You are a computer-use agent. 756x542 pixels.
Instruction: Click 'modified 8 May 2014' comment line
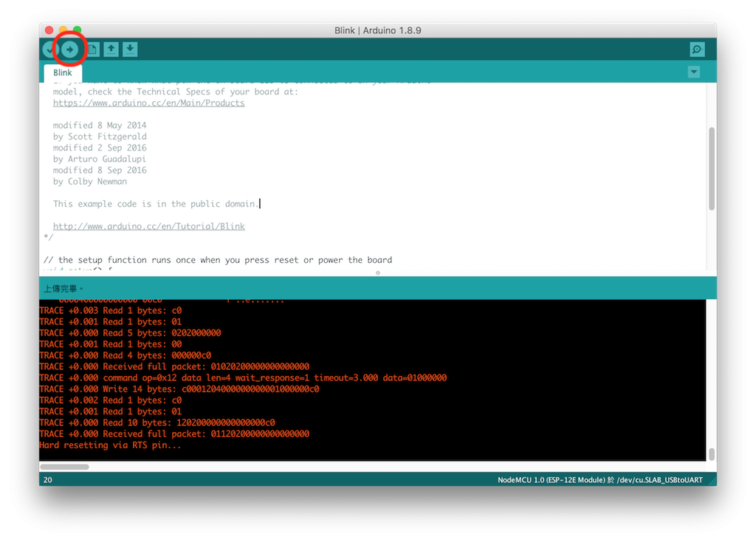coord(100,126)
